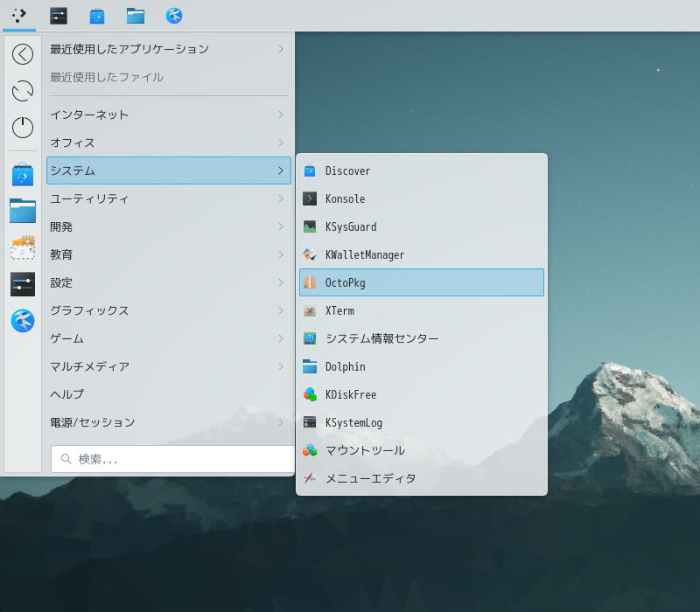Click the back arrow icon in the launcher sidebar
The height and width of the screenshot is (612, 700).
pyautogui.click(x=23, y=54)
